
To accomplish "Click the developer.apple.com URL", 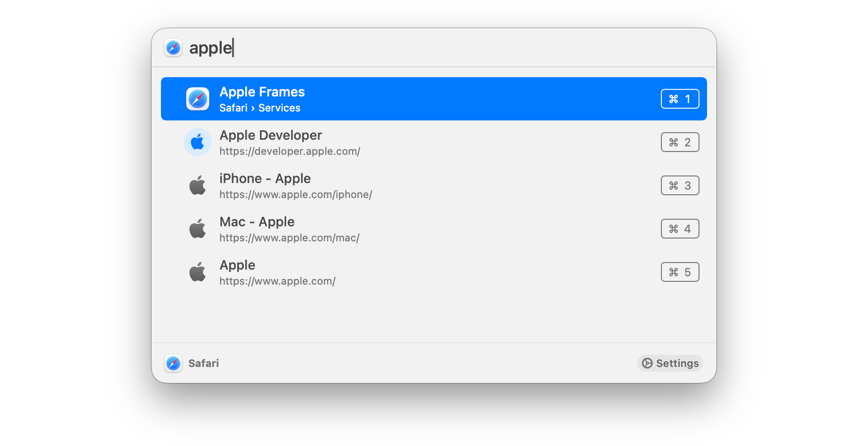I will coord(289,151).
